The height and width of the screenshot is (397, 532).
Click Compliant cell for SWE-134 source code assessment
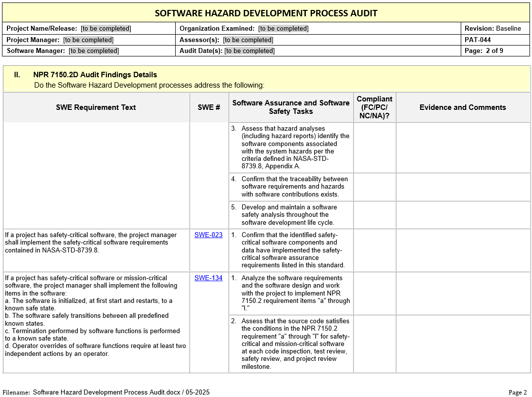click(x=375, y=344)
